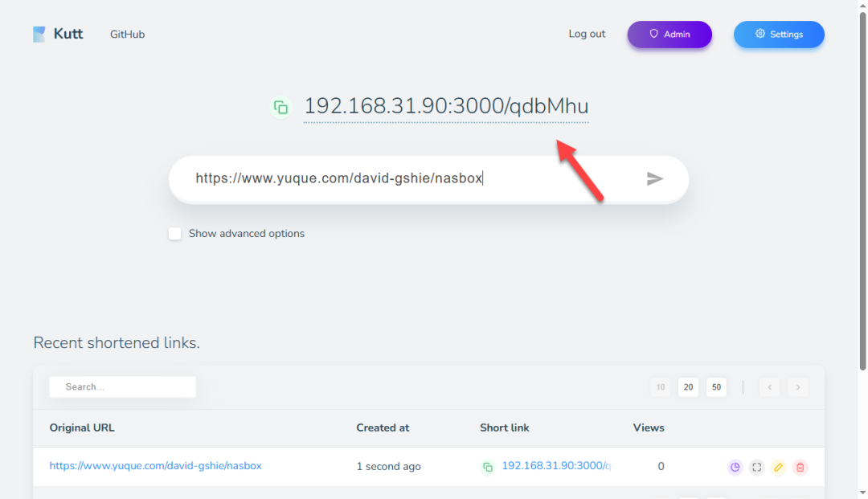Enable Show advanced options checkbox

click(175, 234)
